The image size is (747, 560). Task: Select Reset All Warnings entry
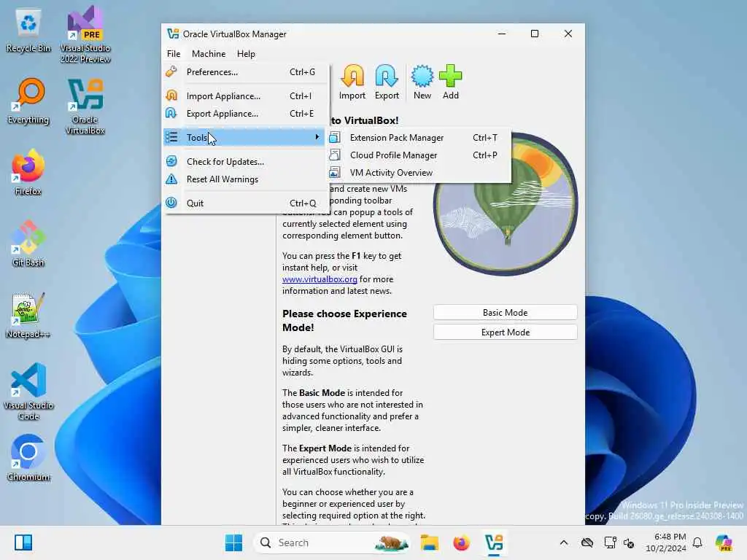tap(246, 179)
